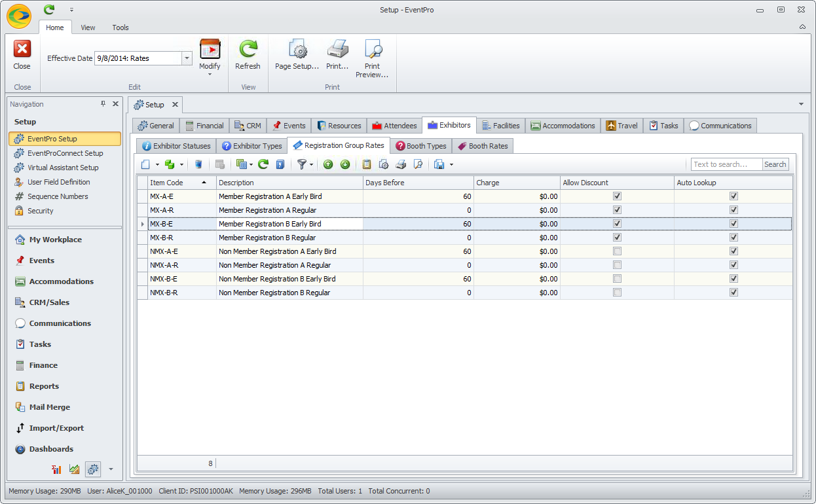
Task: Open EventProConnect Setup in navigation
Action: (65, 153)
